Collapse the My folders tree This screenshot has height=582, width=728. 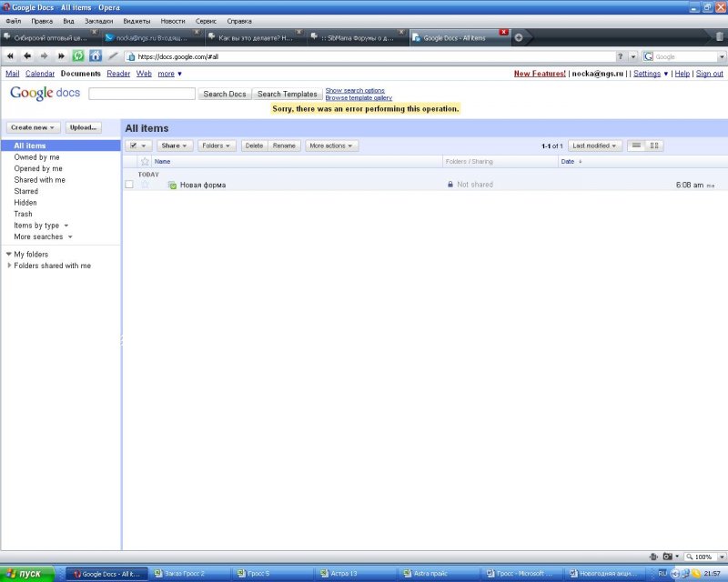(8, 255)
